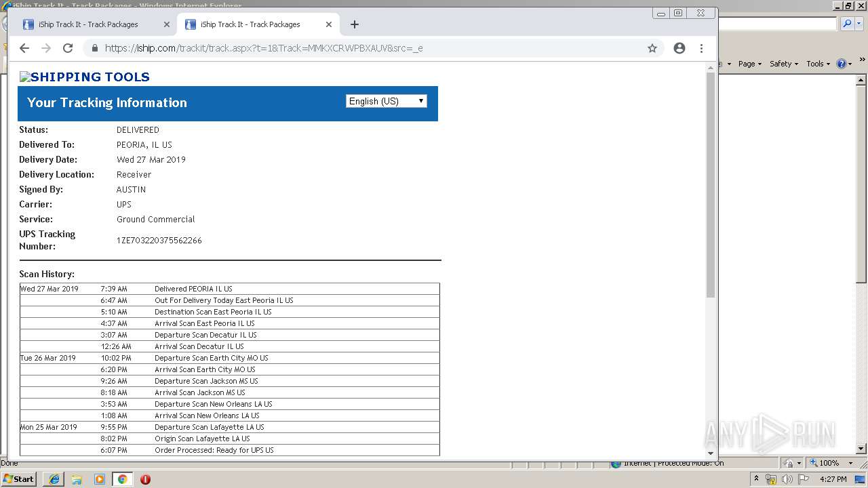Open the IE Page menu
868x488 pixels.
[x=749, y=64]
